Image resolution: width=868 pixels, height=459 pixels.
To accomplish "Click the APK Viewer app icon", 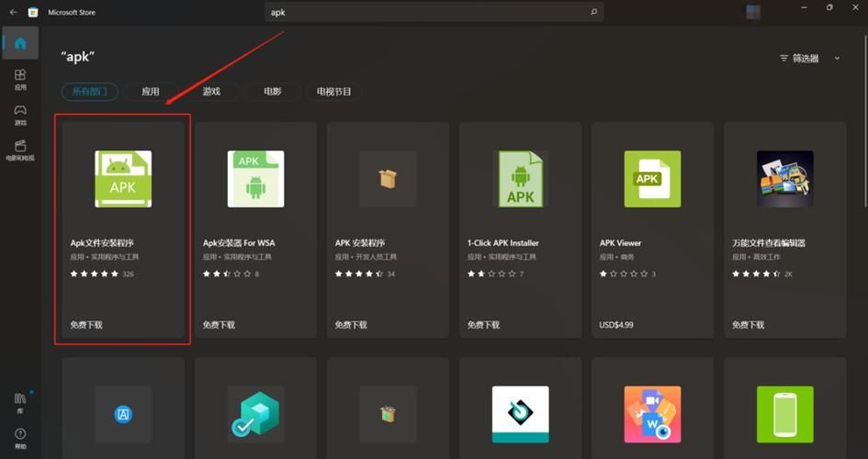I will (653, 179).
